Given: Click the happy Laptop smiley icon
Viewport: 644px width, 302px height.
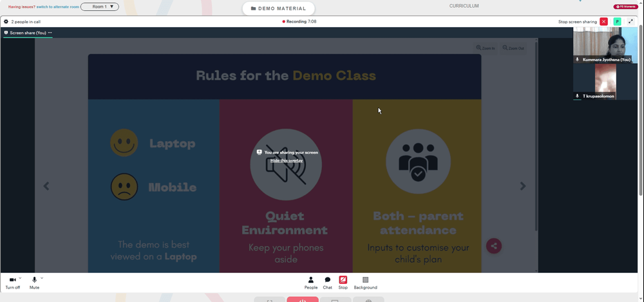Looking at the screenshot, I should coord(124,142).
